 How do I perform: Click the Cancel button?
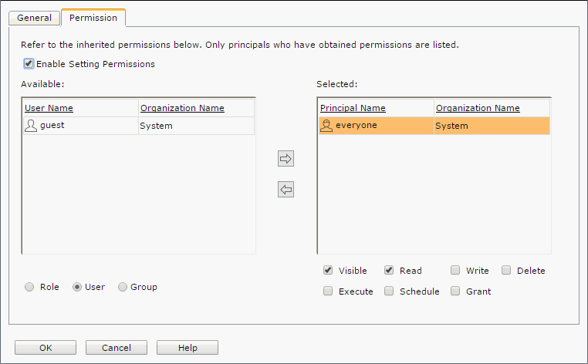[117, 348]
